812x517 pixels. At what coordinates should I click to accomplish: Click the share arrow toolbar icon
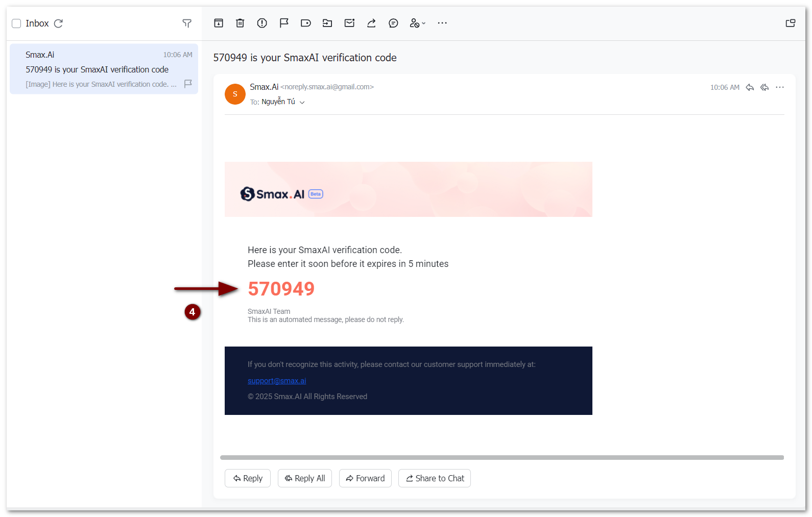[371, 23]
